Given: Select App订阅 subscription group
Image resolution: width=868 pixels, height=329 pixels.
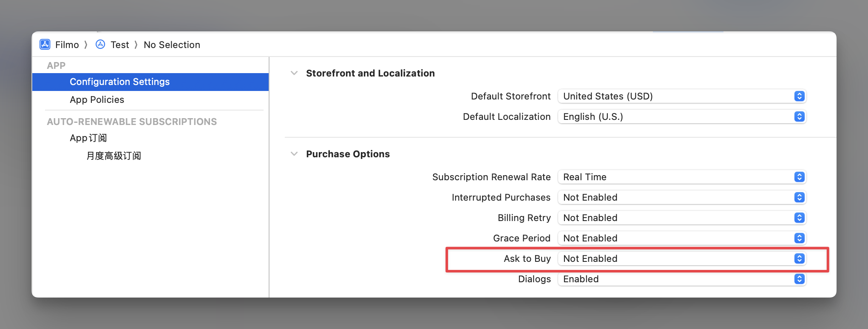Looking at the screenshot, I should click(x=88, y=138).
